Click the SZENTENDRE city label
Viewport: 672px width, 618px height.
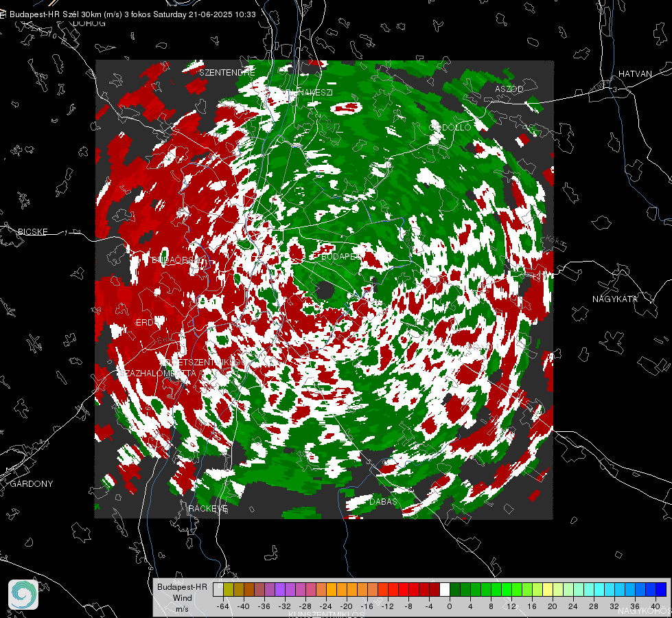coord(227,73)
